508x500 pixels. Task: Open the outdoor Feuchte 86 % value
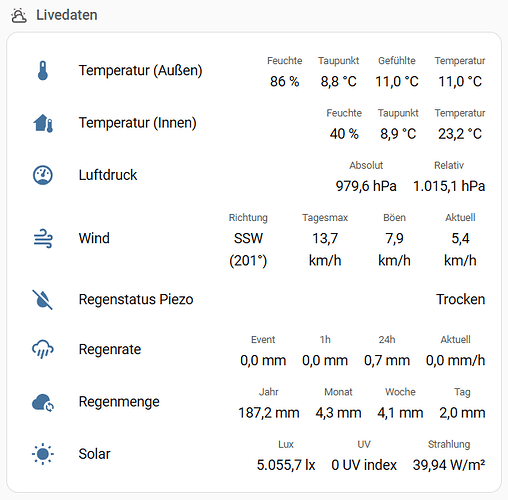pyautogui.click(x=285, y=81)
